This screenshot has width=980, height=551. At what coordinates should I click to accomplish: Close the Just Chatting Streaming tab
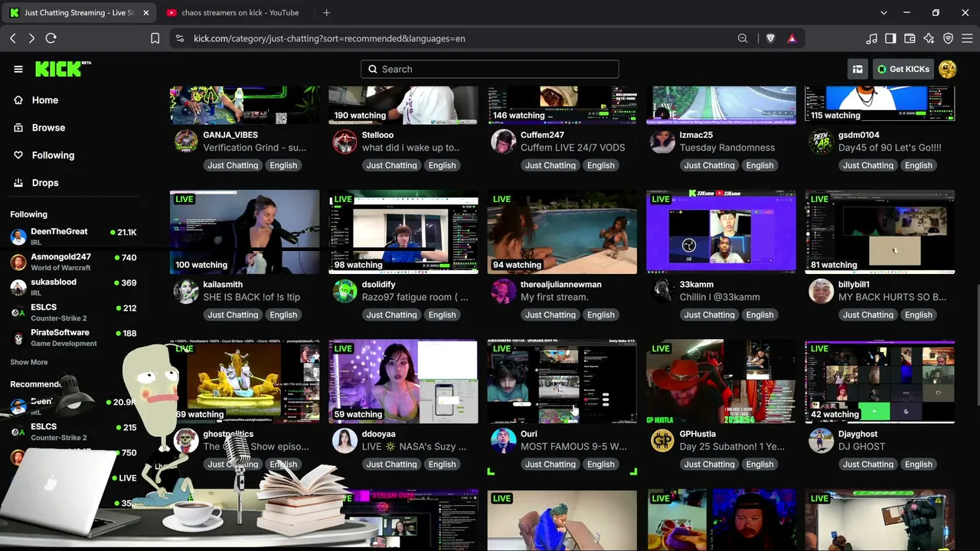[x=145, y=12]
